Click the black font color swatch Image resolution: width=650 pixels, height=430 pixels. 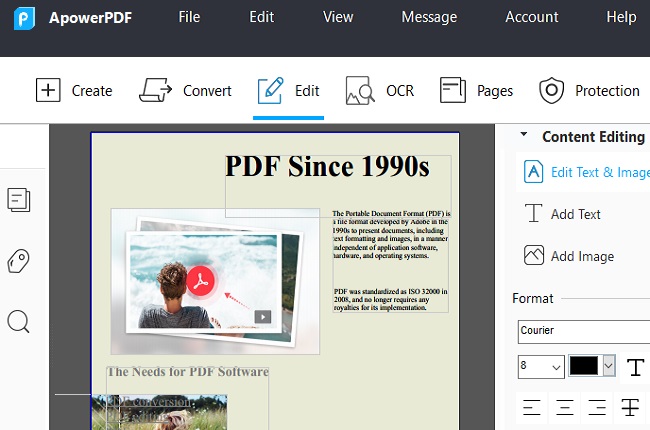coord(584,366)
